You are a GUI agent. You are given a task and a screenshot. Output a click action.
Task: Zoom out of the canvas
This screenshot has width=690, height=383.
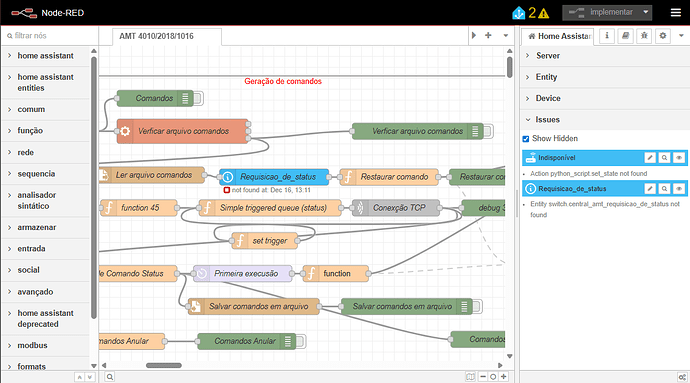483,377
